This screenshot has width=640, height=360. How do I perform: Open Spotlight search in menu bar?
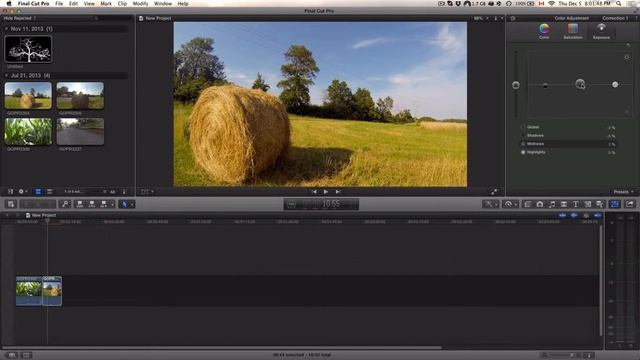click(619, 3)
